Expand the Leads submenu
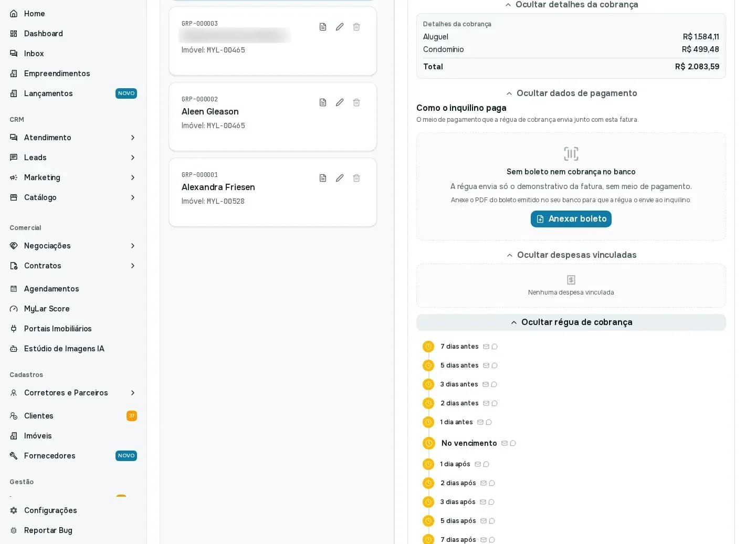 [x=73, y=158]
